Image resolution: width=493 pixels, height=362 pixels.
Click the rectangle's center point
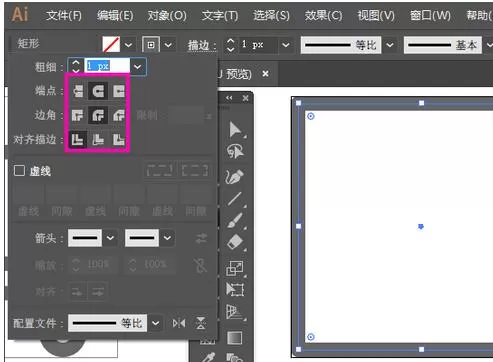(421, 227)
